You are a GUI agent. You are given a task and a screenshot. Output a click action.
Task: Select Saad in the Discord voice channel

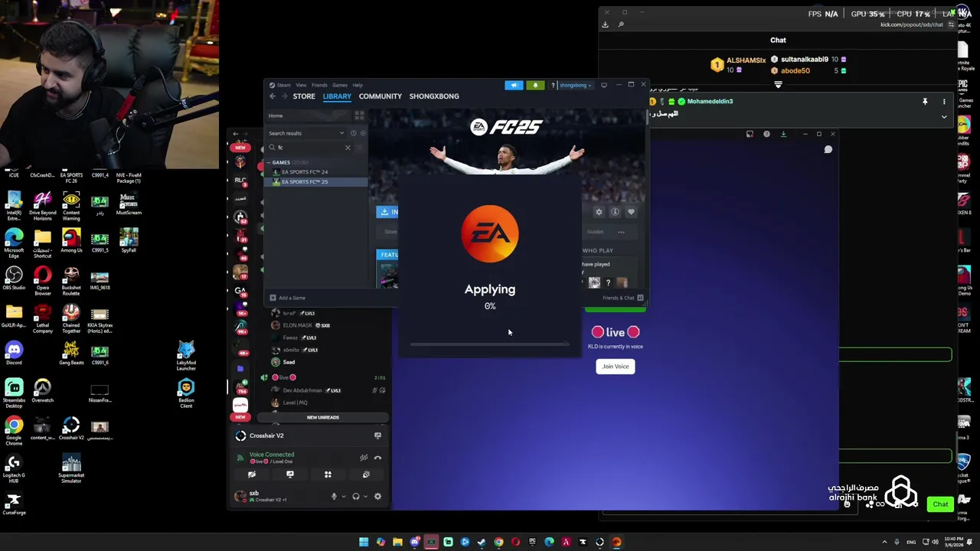tap(289, 362)
